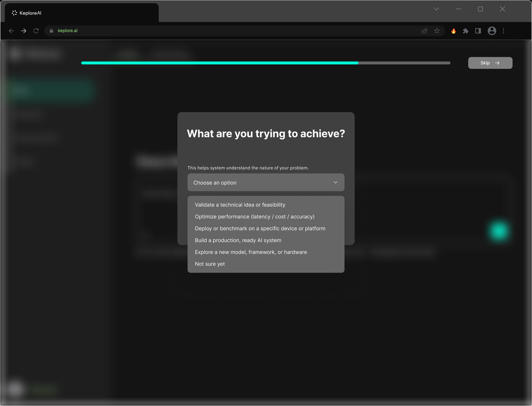Reload the keplore.ai page
The image size is (532, 406).
(36, 31)
